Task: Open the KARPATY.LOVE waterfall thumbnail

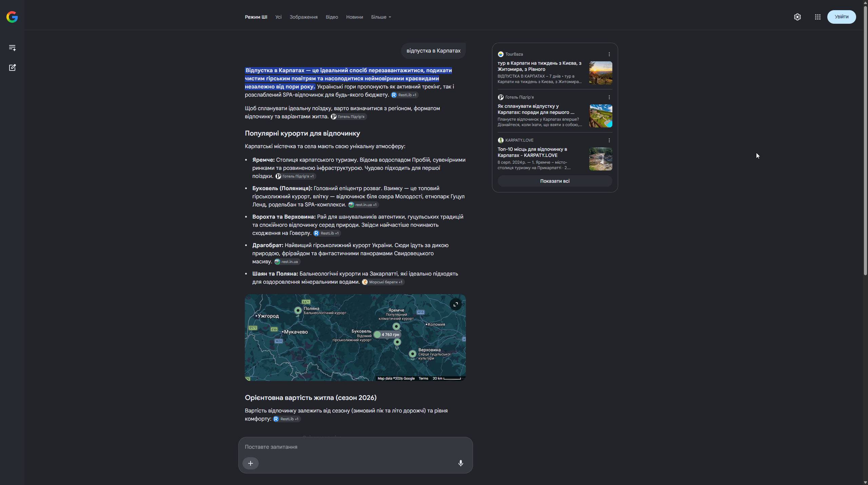Action: 600,159
